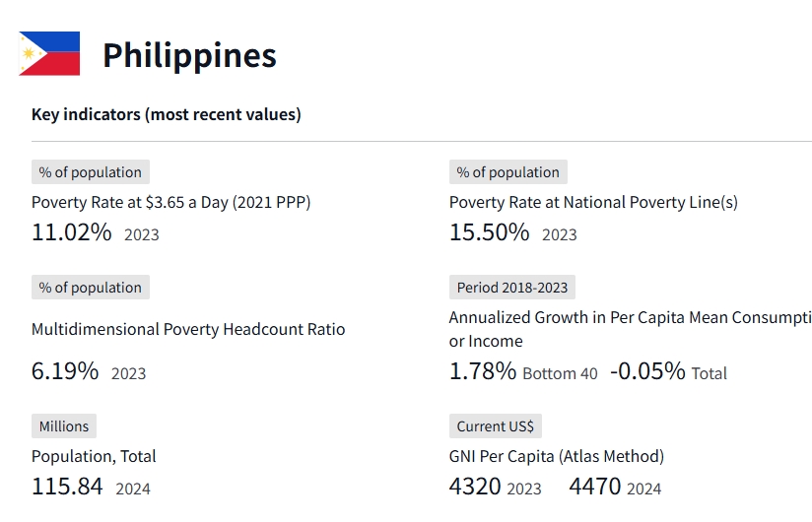Open Poverty Rate at National Poverty Line(s)
Image resolution: width=812 pixels, height=522 pixels.
pyautogui.click(x=593, y=202)
